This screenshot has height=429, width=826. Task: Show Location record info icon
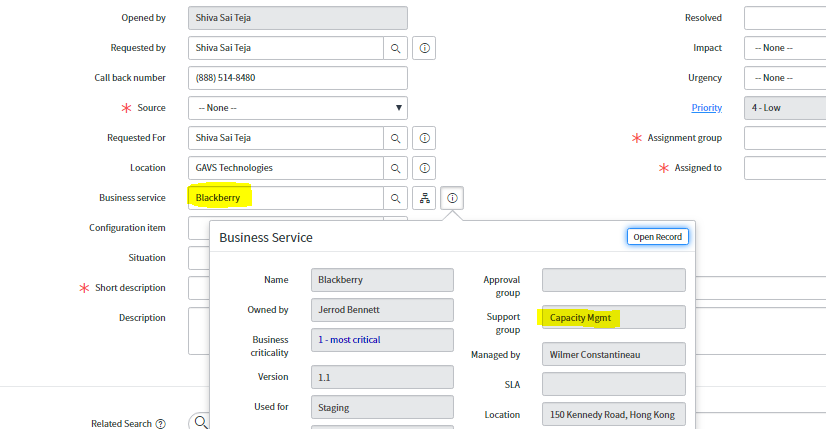[424, 168]
